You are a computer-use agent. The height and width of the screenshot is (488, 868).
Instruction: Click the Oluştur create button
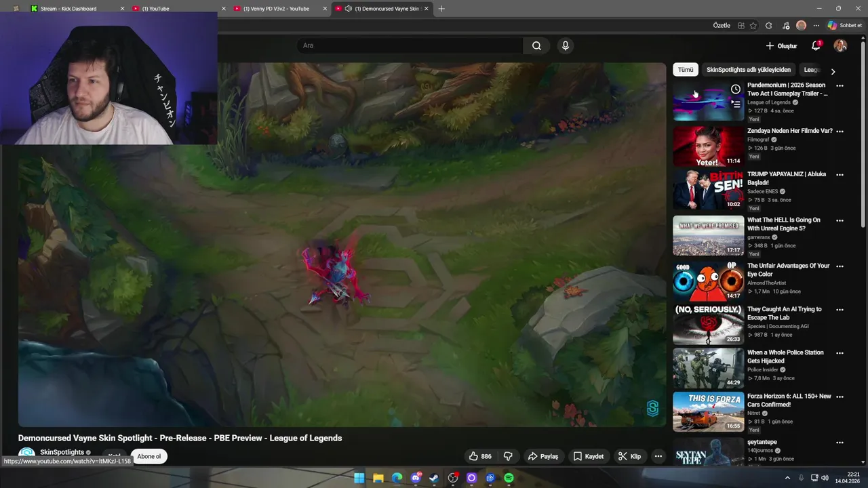(781, 46)
